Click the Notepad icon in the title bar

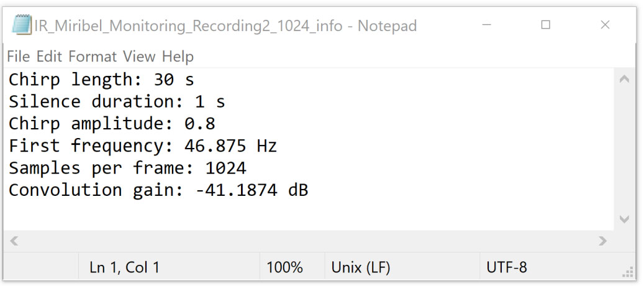click(22, 25)
